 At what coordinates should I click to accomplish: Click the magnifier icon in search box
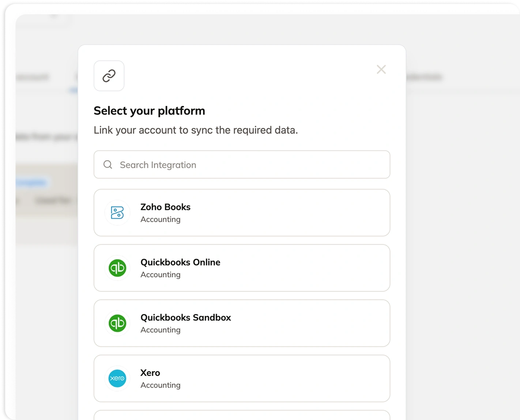[108, 165]
